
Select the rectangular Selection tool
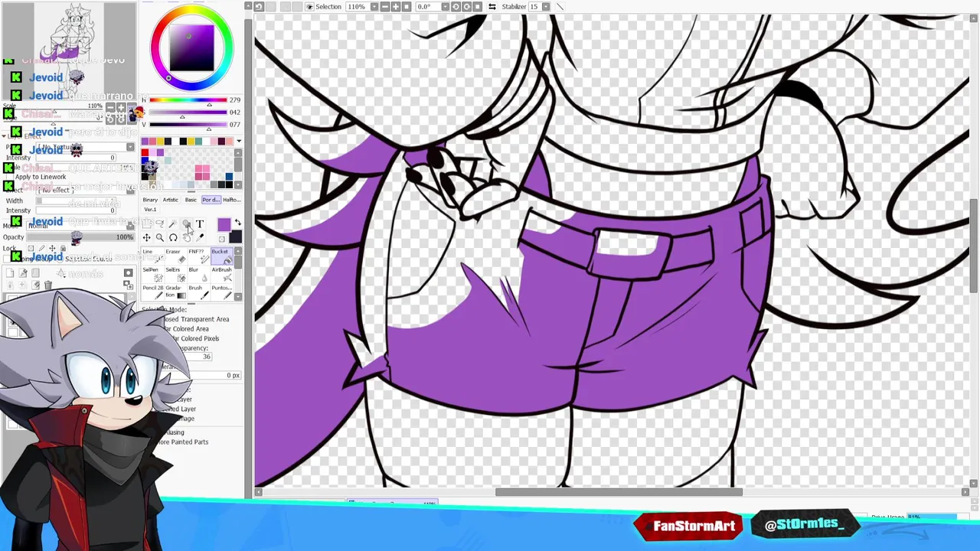coord(147,223)
